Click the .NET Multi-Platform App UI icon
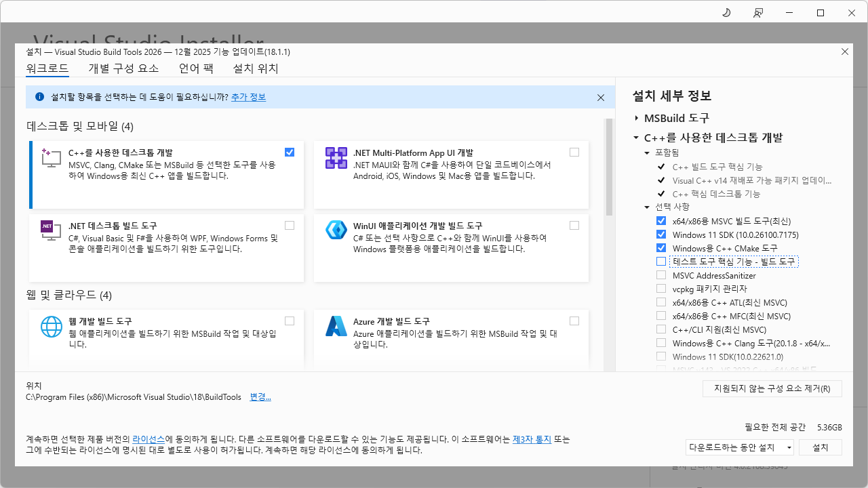 point(336,158)
